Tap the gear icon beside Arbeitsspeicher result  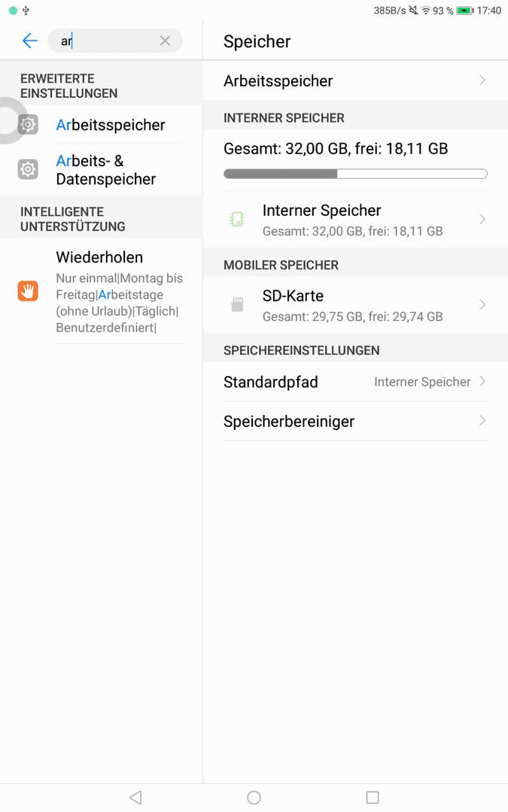point(28,124)
